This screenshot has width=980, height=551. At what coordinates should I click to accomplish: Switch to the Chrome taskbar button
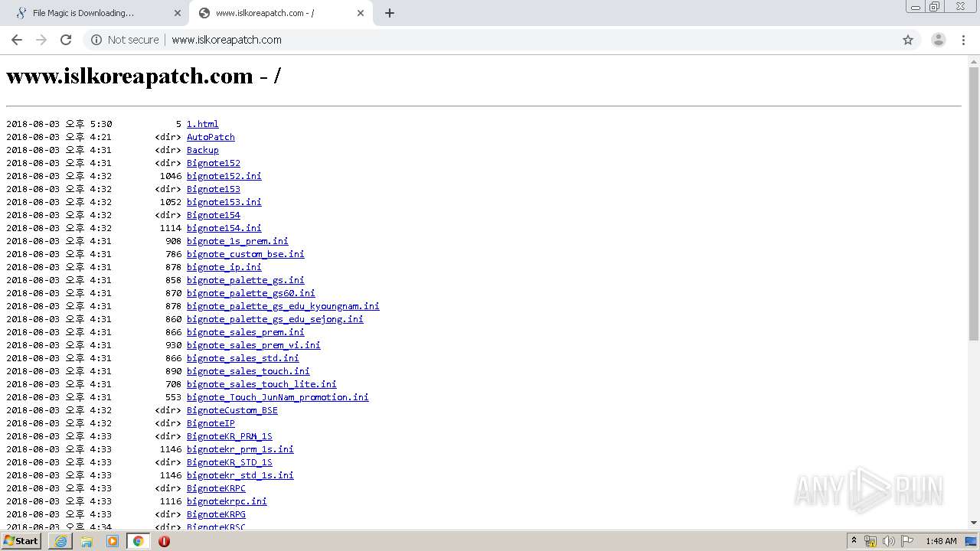click(138, 541)
